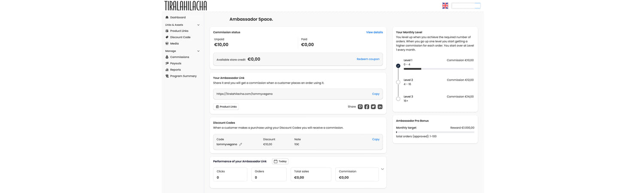This screenshot has width=644, height=193.
Task: Collapse the Links & Assets section
Action: pyautogui.click(x=198, y=25)
